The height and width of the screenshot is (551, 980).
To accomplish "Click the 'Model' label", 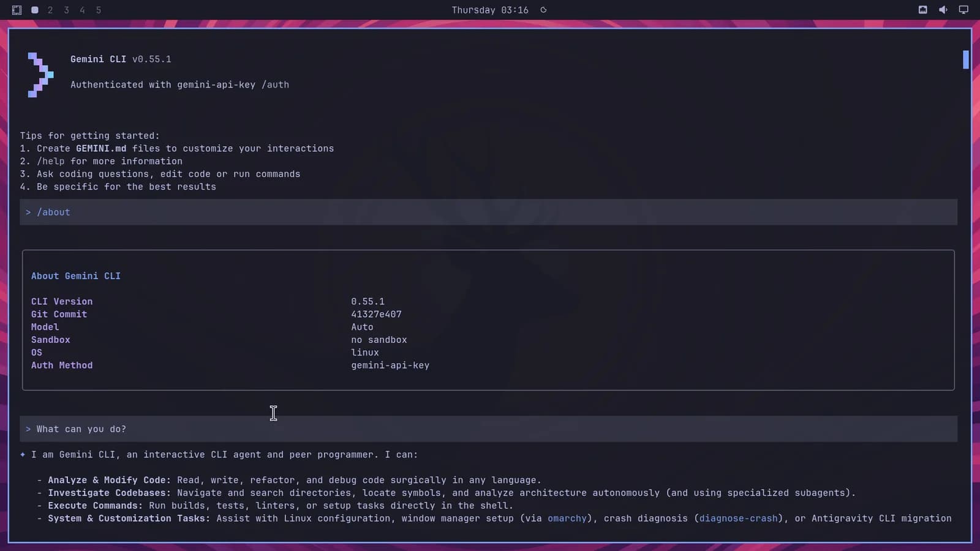I will (x=45, y=327).
